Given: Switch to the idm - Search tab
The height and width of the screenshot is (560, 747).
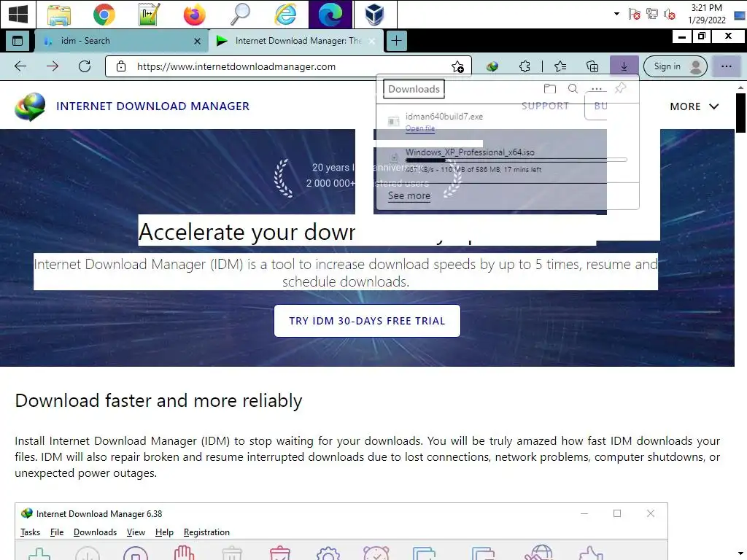Looking at the screenshot, I should (x=122, y=41).
